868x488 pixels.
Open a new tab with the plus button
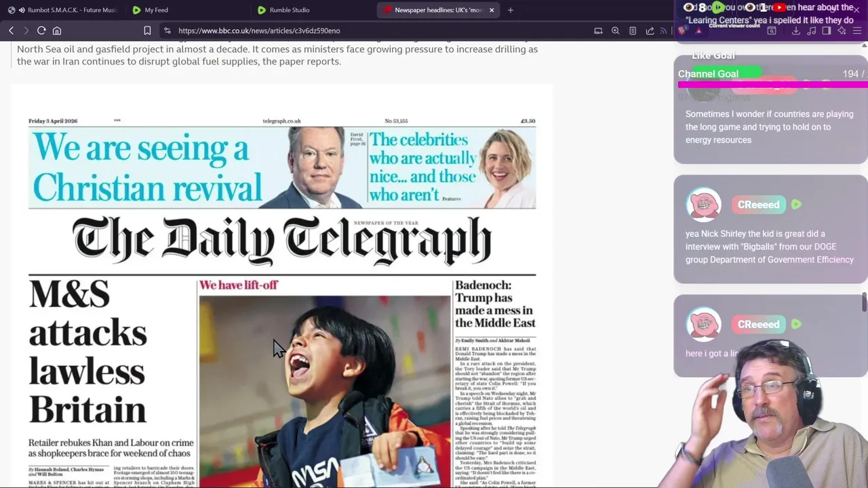pos(511,10)
